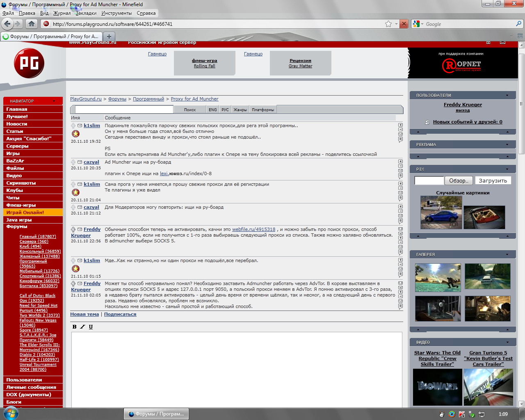
Task: Click the Bold formatting button
Action: coord(74,327)
